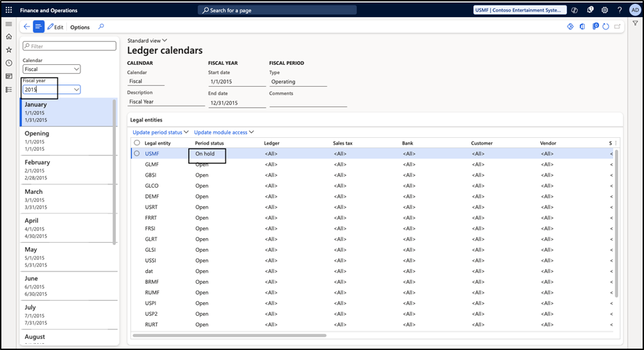Viewport: 644px width, 350px height.
Task: Open the Modules list icon in sidebar
Action: [9, 89]
